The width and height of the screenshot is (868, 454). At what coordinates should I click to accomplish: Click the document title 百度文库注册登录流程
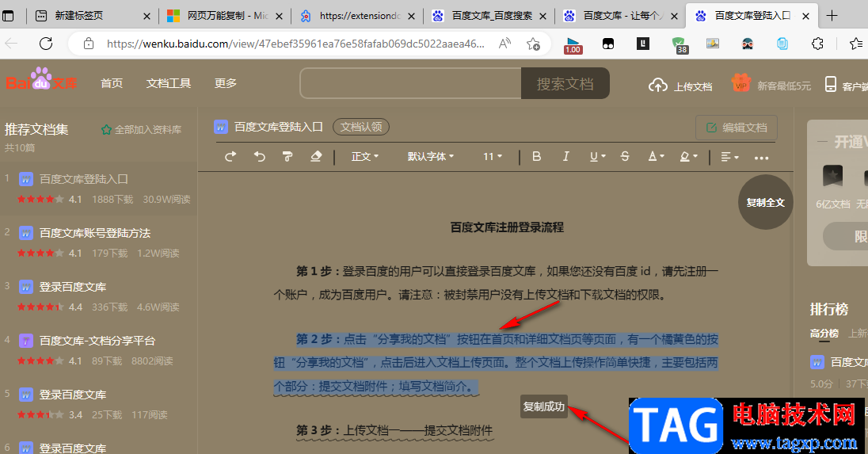pos(507,227)
